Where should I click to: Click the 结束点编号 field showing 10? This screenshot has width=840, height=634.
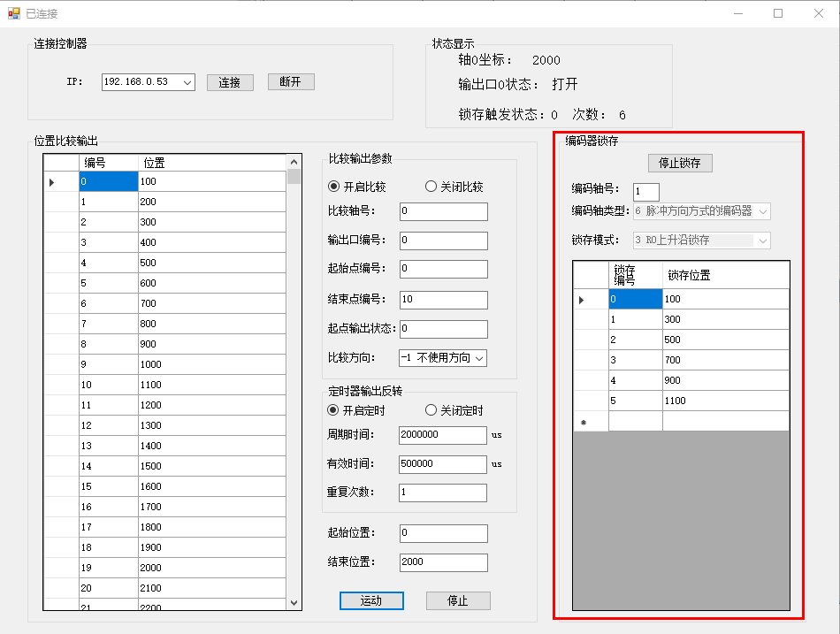444,300
